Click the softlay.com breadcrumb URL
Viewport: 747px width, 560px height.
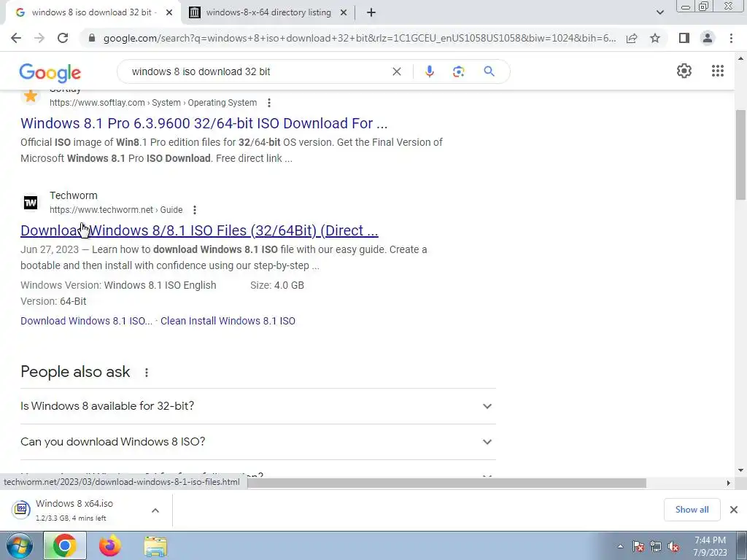tap(153, 102)
